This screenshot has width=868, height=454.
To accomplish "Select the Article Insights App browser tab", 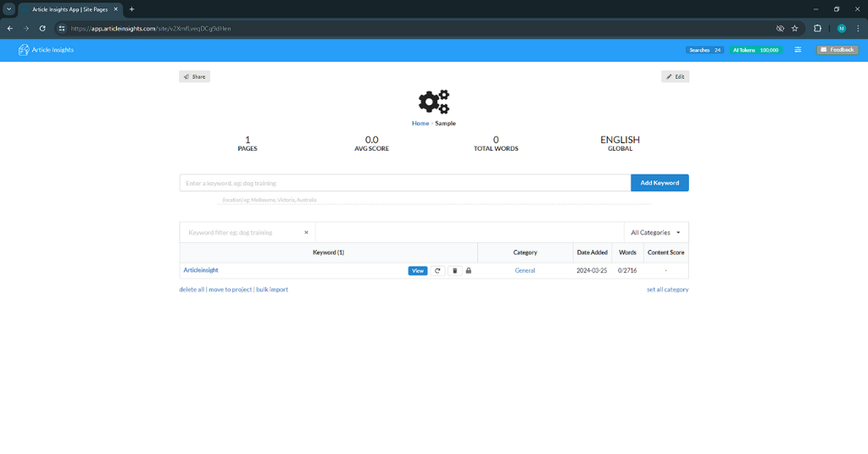I will pyautogui.click(x=70, y=9).
